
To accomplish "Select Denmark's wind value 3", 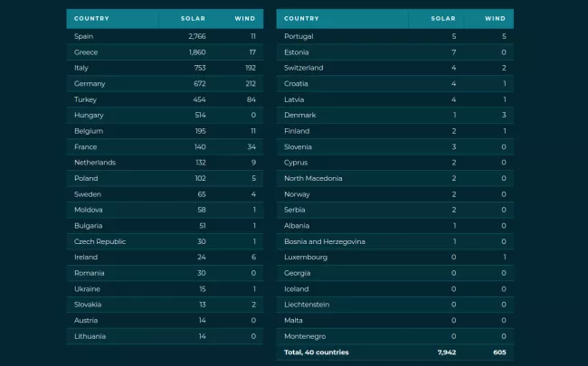I will [504, 115].
